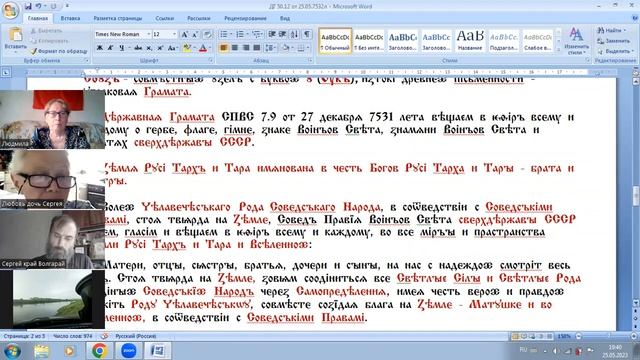Image resolution: width=640 pixels, height=360 pixels.
Task: Open the Select (Выделить) dropdown
Action: click(615, 51)
